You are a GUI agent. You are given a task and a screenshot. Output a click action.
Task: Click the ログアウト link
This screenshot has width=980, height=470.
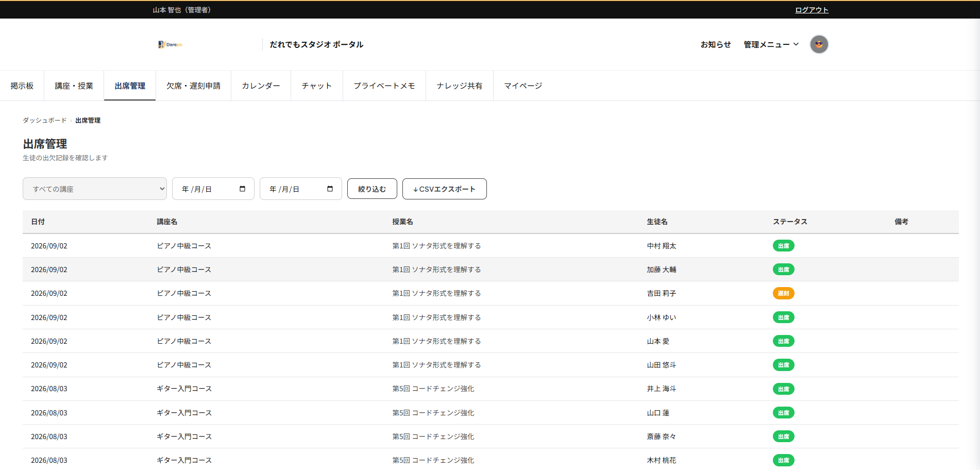(x=812, y=10)
